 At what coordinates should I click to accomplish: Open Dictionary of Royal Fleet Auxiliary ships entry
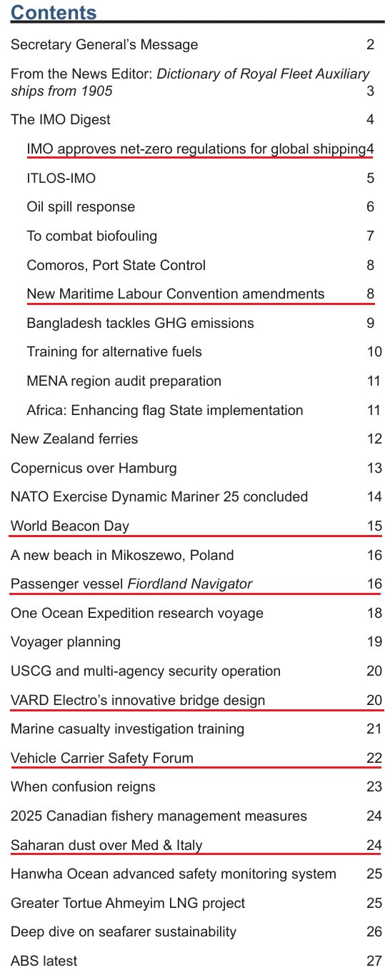click(x=190, y=82)
